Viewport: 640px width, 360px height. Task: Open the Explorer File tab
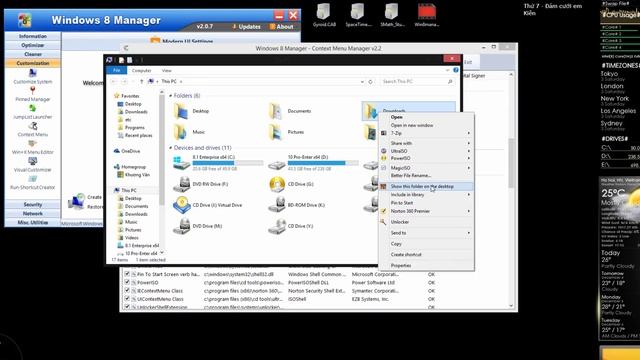tap(116, 70)
